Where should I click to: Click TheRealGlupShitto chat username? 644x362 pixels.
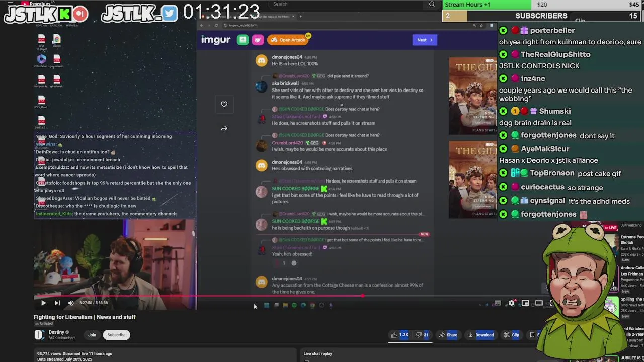pos(555,54)
